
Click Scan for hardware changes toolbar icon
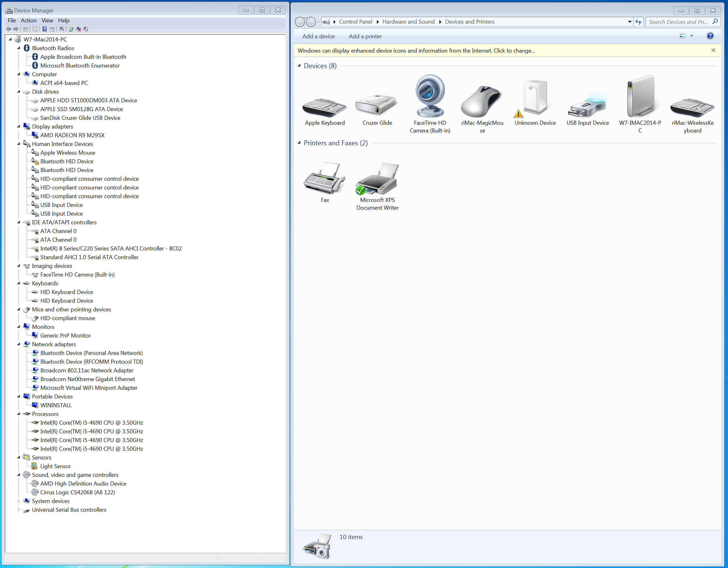pos(62,29)
